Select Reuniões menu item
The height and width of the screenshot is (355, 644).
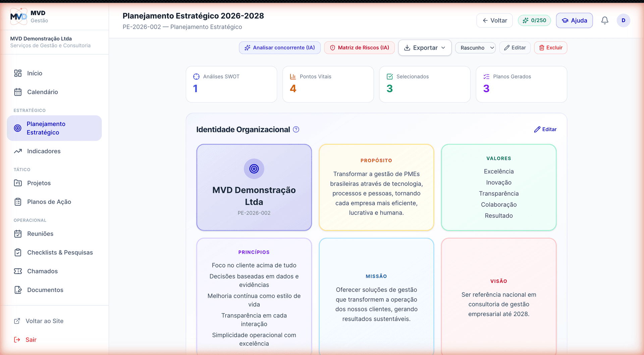[54, 234]
